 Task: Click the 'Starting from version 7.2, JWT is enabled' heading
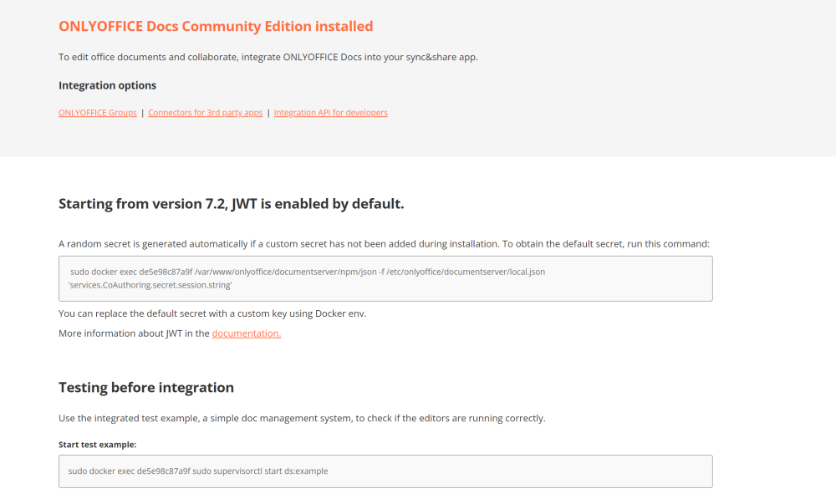(232, 204)
